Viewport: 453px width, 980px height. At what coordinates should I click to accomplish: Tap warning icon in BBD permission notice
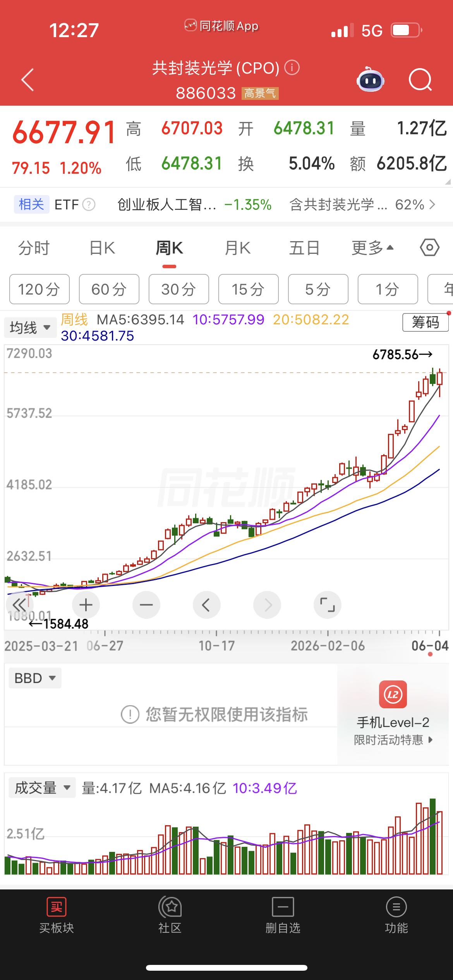(130, 714)
